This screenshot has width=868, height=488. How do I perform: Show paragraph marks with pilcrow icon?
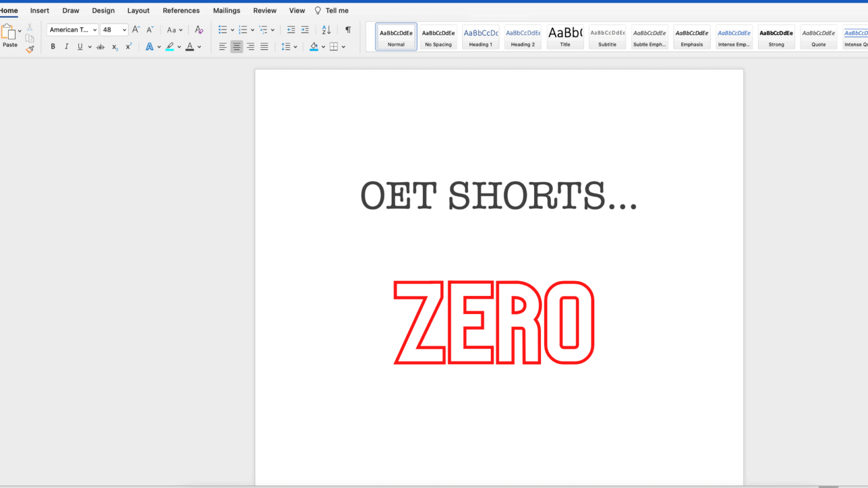click(x=348, y=29)
